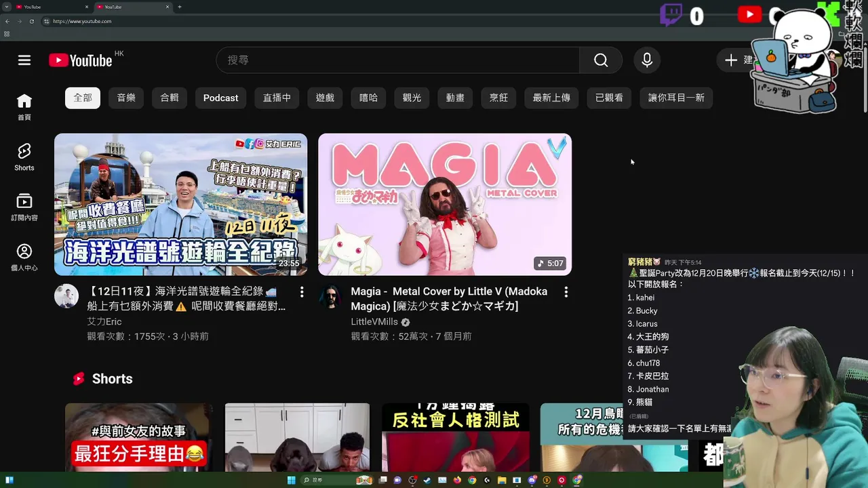
Task: Open Task View from the taskbar
Action: click(x=382, y=481)
